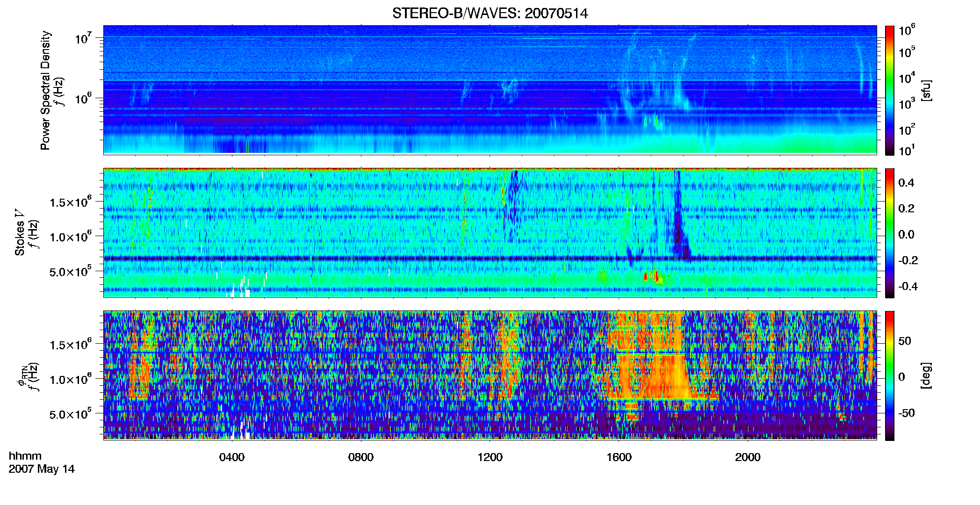
Task: Click the 0400 time tick label
Action: pyautogui.click(x=232, y=457)
